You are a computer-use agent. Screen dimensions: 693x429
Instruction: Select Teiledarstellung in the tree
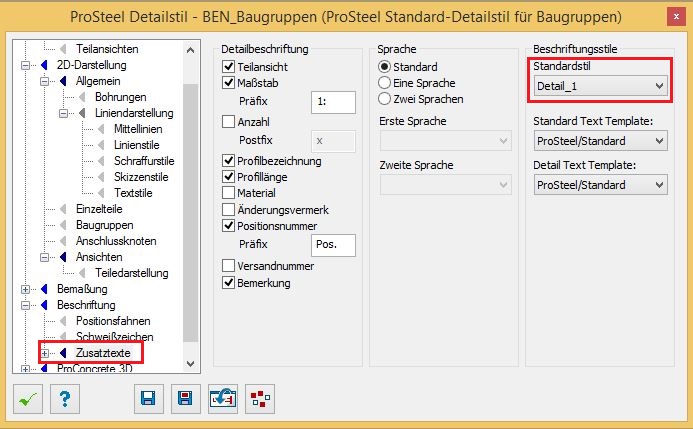[132, 273]
